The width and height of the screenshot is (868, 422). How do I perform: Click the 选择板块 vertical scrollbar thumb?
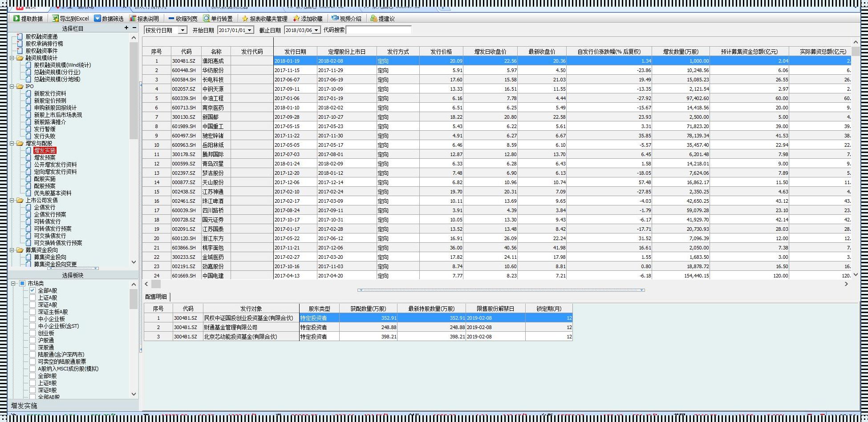tap(134, 299)
